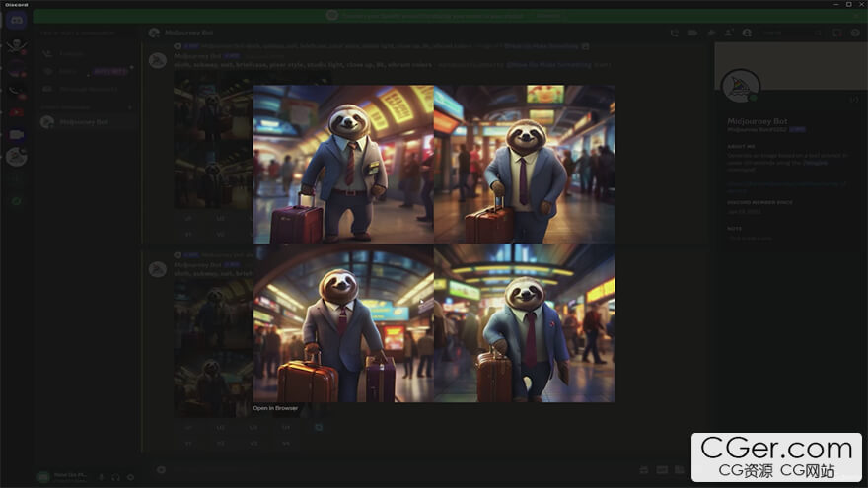Open Discord help
The height and width of the screenshot is (488, 868).
tap(855, 33)
